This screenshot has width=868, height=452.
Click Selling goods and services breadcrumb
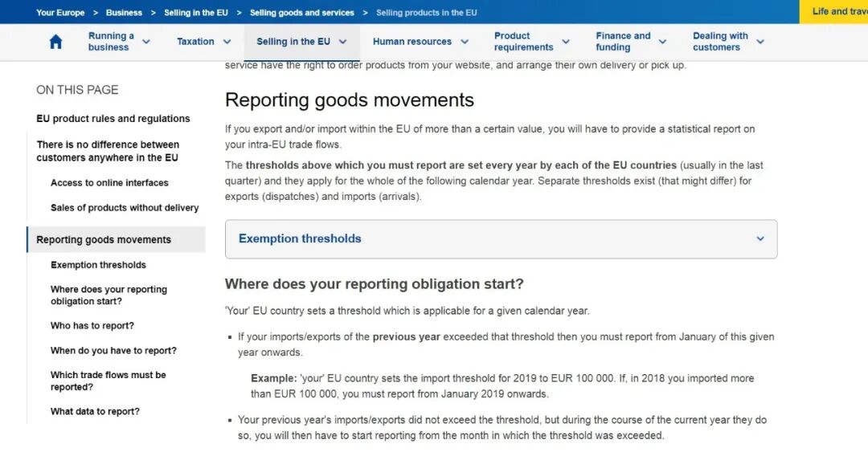tap(301, 12)
